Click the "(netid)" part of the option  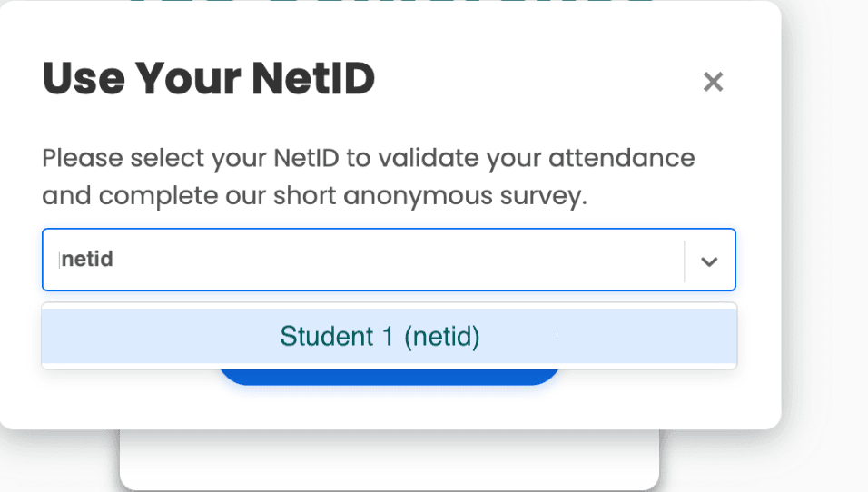click(441, 337)
